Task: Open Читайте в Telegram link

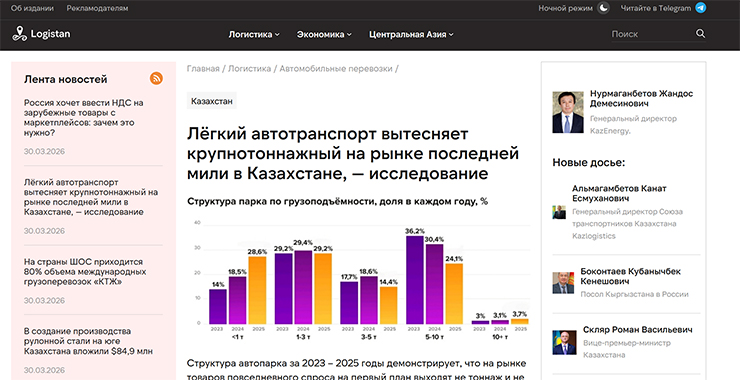Action: tap(656, 8)
